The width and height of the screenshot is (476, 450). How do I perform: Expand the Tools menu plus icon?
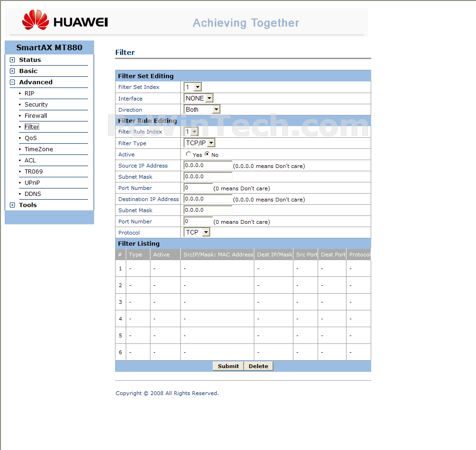click(x=13, y=205)
